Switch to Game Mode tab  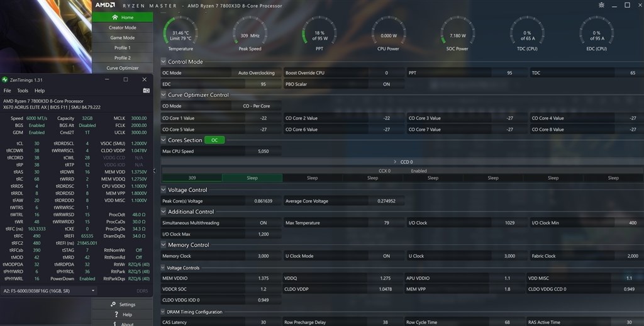(x=123, y=37)
